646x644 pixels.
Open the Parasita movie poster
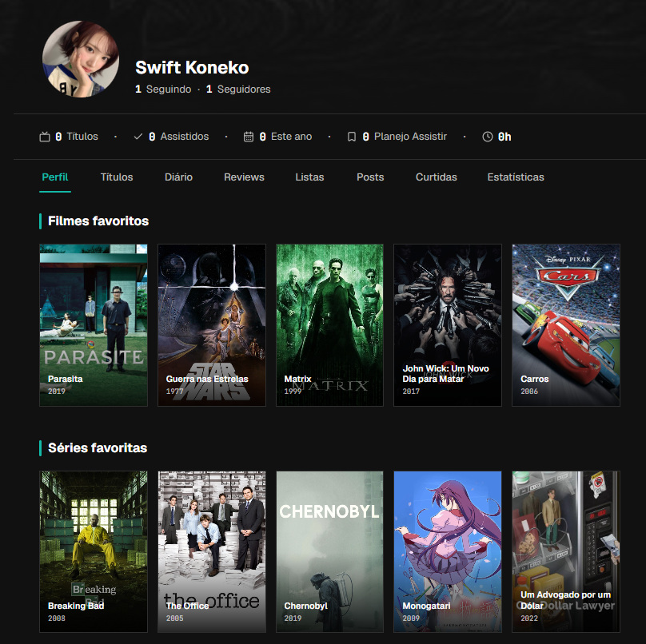click(94, 325)
